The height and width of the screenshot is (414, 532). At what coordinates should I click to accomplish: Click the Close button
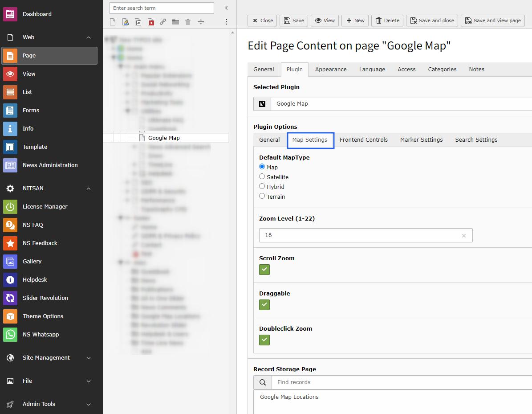tap(262, 20)
